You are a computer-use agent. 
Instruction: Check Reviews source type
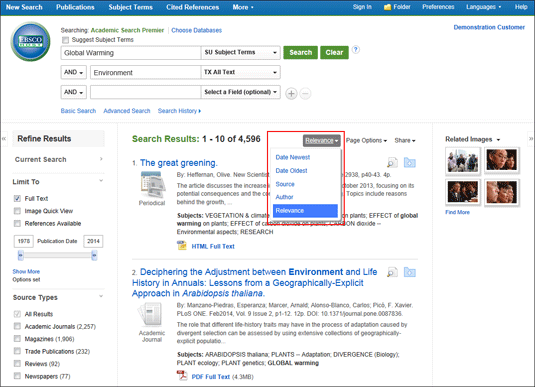pos(17,363)
